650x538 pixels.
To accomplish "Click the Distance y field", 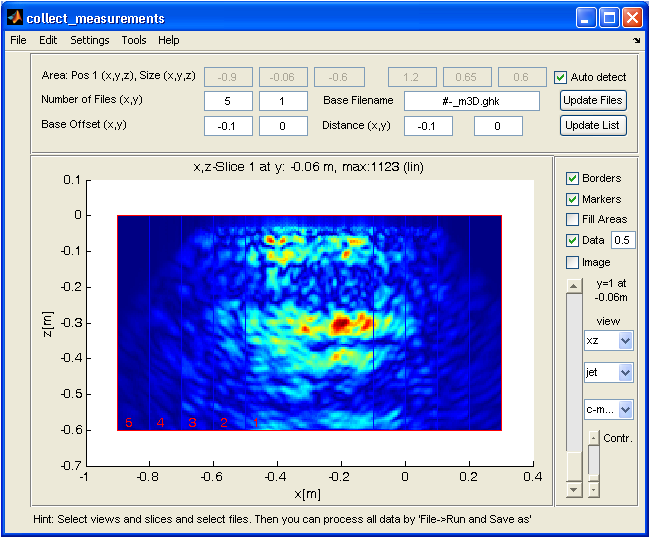I will pyautogui.click(x=498, y=126).
